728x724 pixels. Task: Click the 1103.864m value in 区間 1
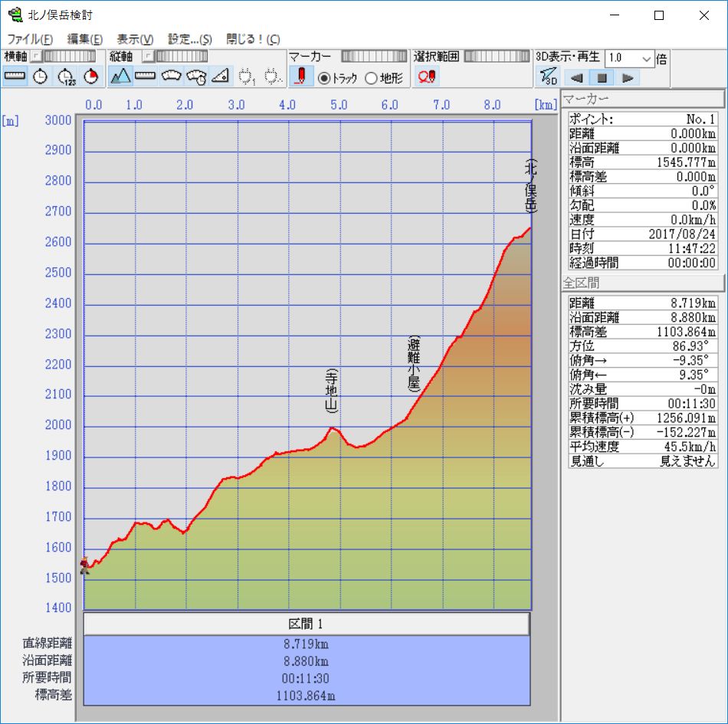(x=306, y=696)
